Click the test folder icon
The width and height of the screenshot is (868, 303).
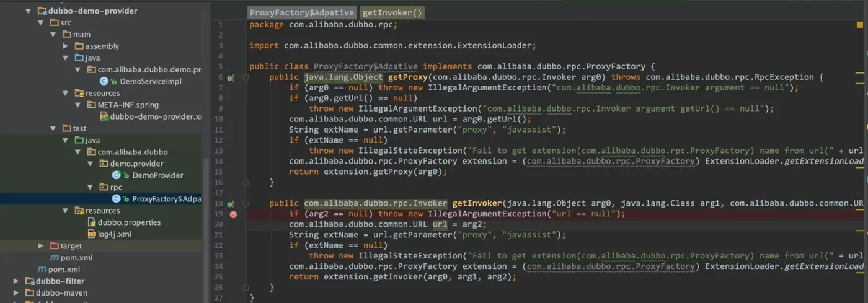(x=67, y=129)
